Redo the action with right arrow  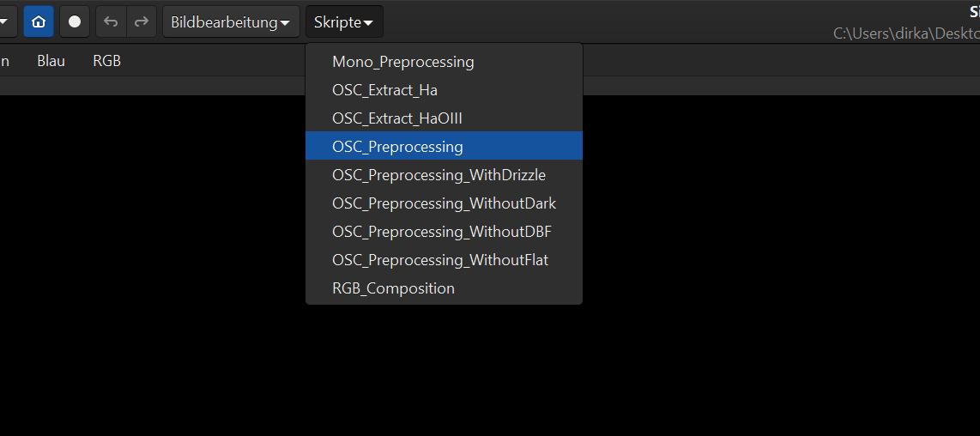142,22
